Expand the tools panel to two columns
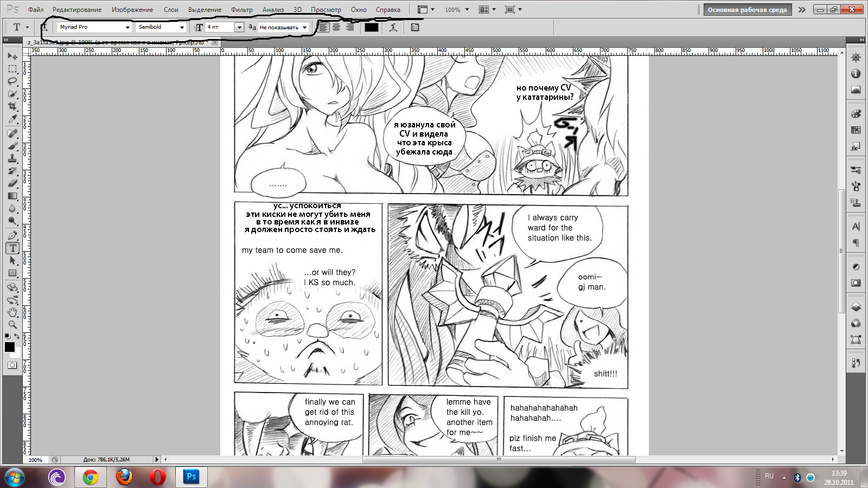The image size is (868, 488). click(x=6, y=40)
